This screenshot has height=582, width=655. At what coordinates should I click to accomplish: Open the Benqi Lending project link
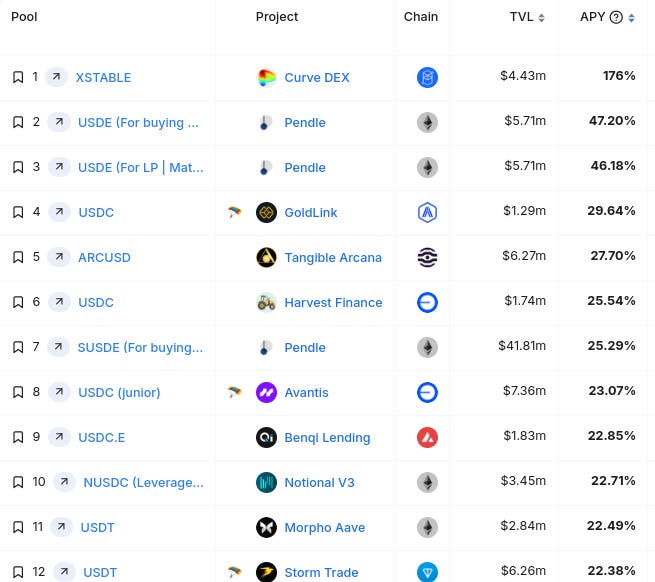328,437
